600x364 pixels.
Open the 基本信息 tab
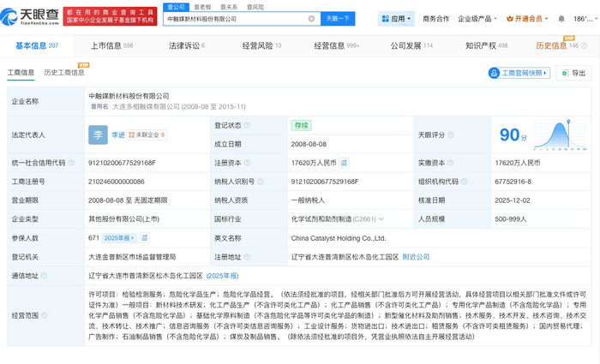pyautogui.click(x=37, y=46)
